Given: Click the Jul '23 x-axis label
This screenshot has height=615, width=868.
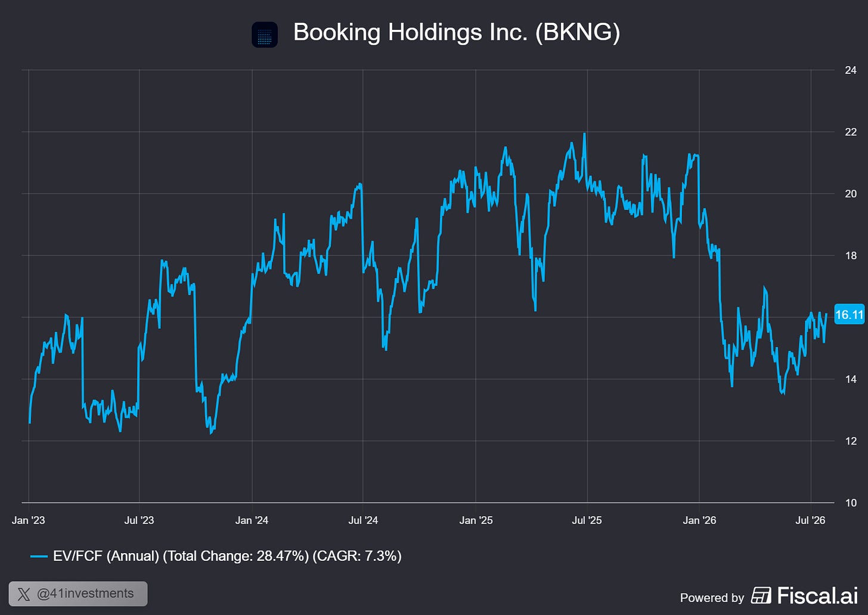Looking at the screenshot, I should [x=139, y=520].
